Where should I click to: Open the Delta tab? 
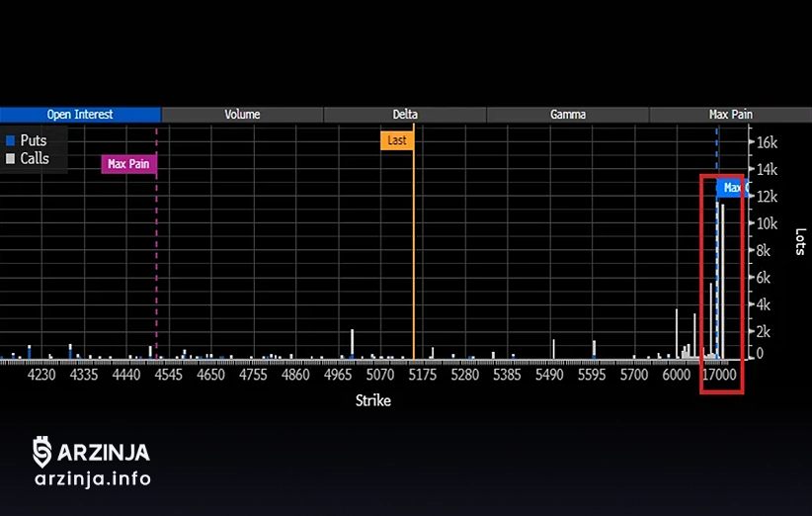(404, 115)
